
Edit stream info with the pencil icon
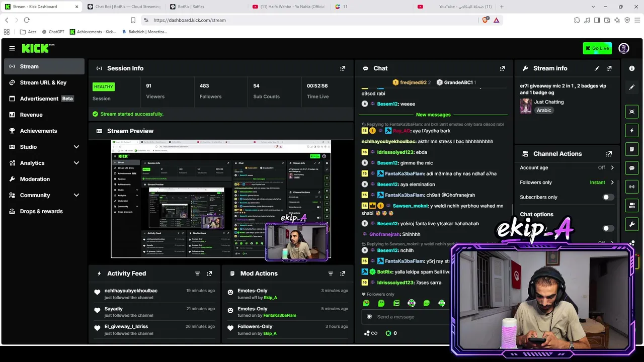click(597, 68)
